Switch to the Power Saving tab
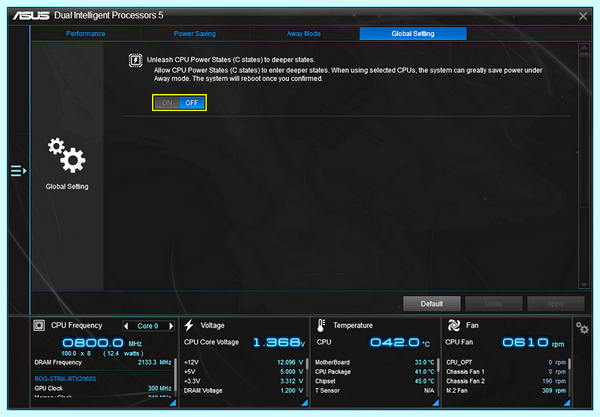 point(195,34)
